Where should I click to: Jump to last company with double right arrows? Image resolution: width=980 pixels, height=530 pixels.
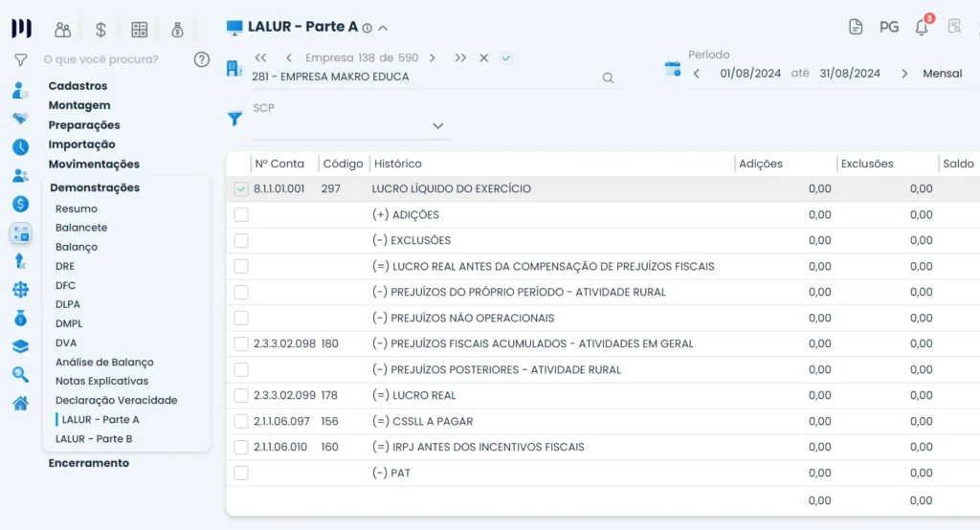tap(460, 58)
